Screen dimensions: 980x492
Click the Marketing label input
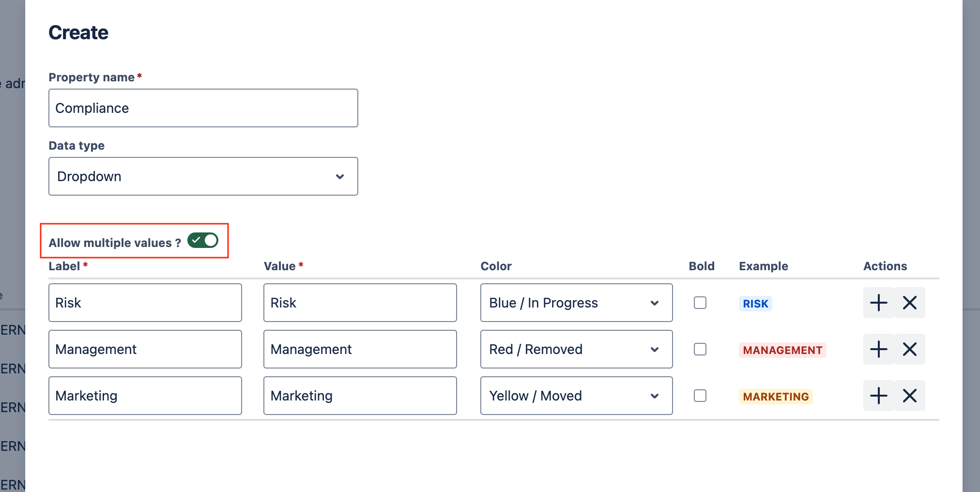(x=145, y=396)
